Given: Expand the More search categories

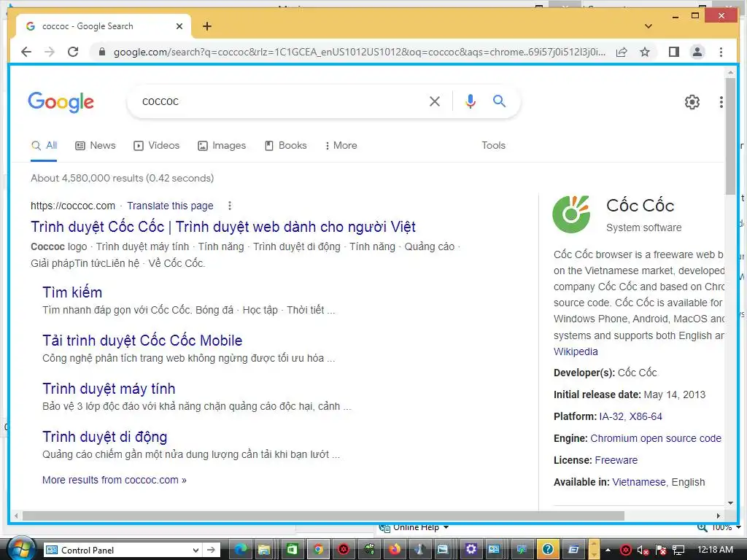Looking at the screenshot, I should (x=341, y=146).
